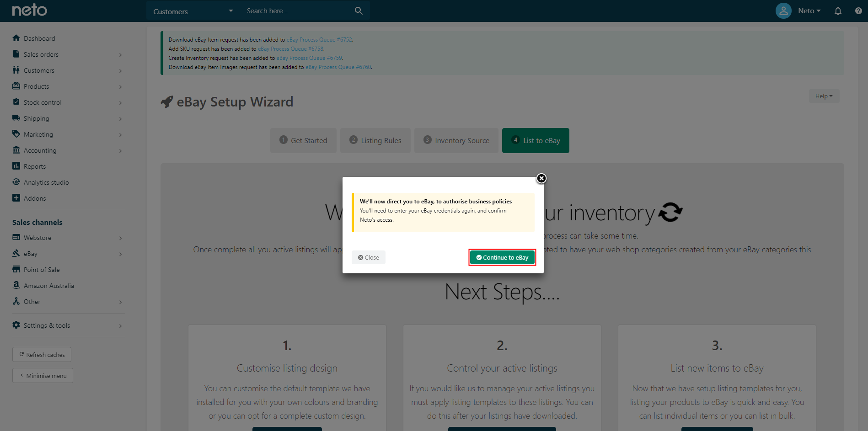Expand the Settings & tools chevron
Viewport: 868px width, 431px height.
tap(120, 326)
